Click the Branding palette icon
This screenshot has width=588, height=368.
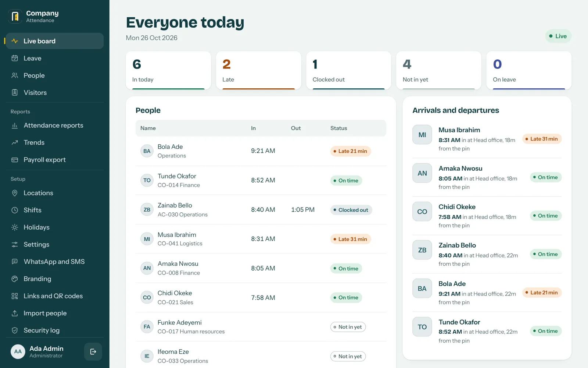click(x=15, y=279)
